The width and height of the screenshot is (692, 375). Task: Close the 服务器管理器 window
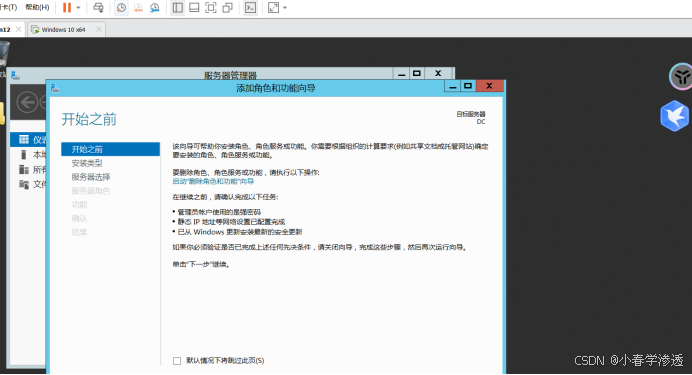438,73
